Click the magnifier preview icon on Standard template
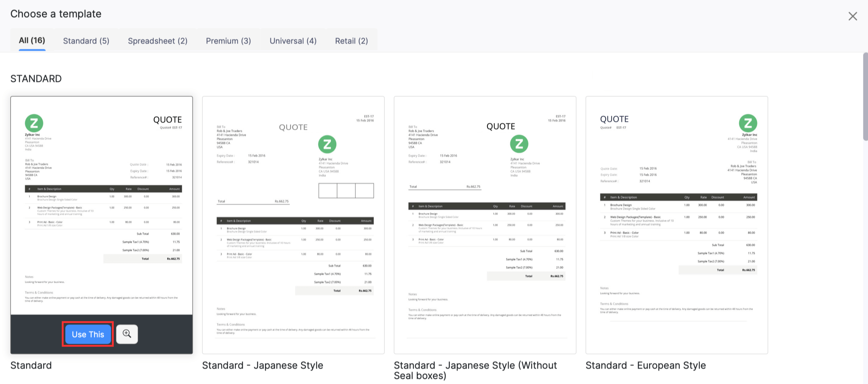The width and height of the screenshot is (868, 384). [127, 334]
